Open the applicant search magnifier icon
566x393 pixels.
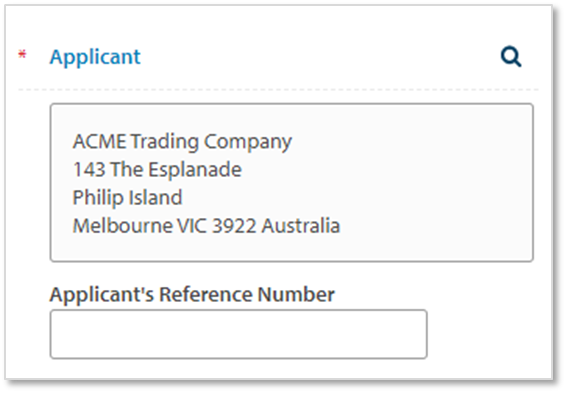click(511, 57)
